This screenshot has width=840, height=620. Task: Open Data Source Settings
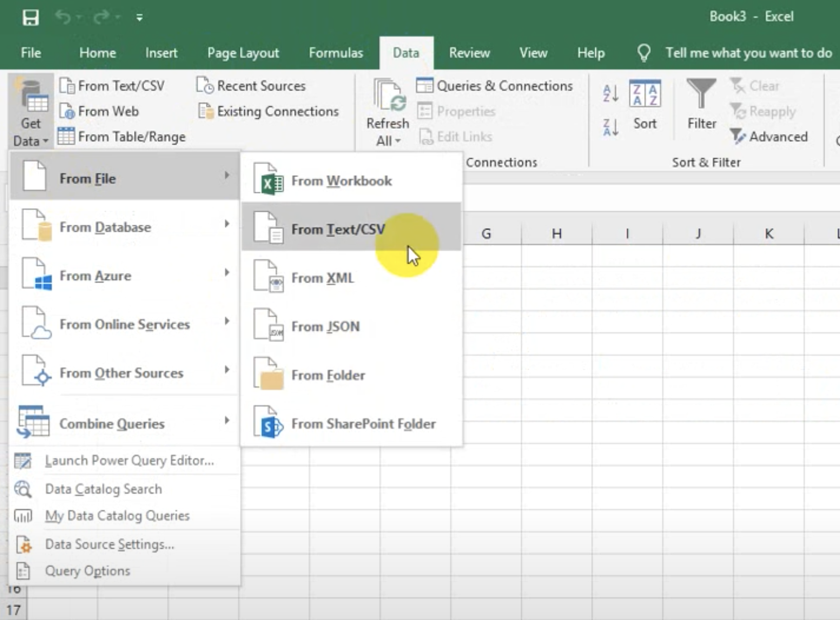[x=109, y=544]
